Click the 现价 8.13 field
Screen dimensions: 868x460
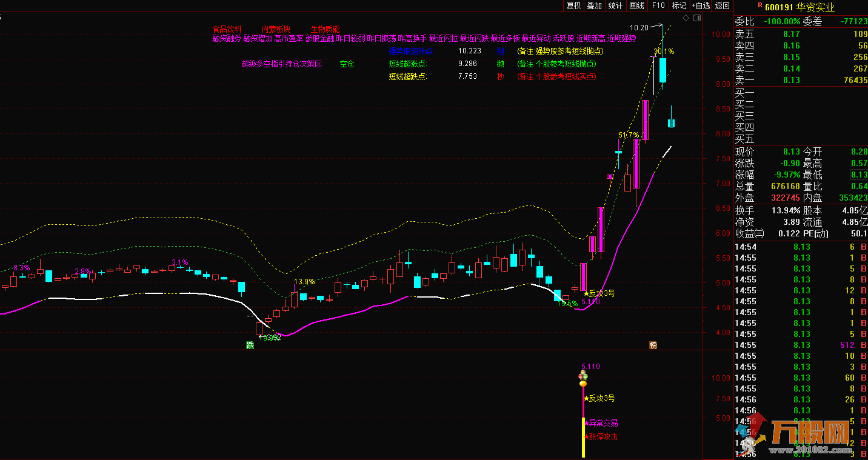pos(767,152)
